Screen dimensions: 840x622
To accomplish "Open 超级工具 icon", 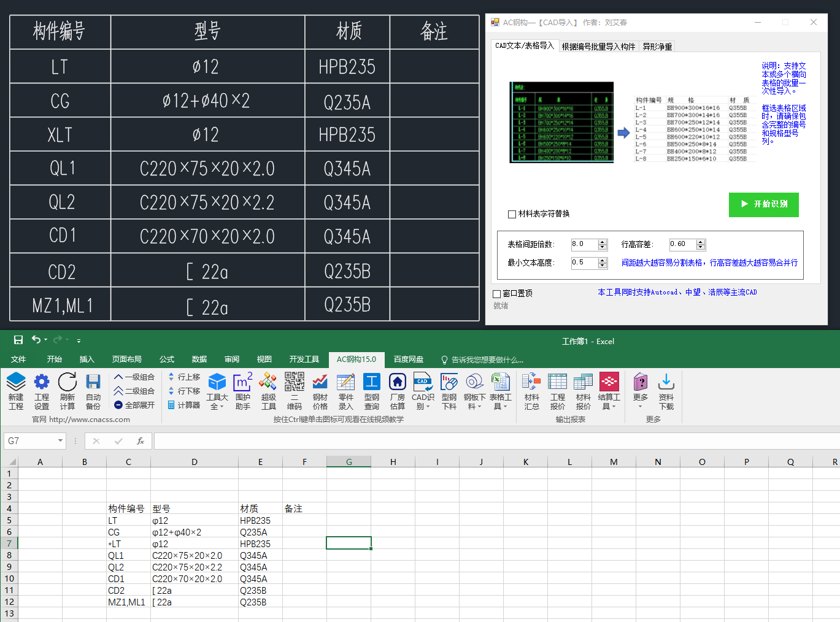I will pos(269,382).
